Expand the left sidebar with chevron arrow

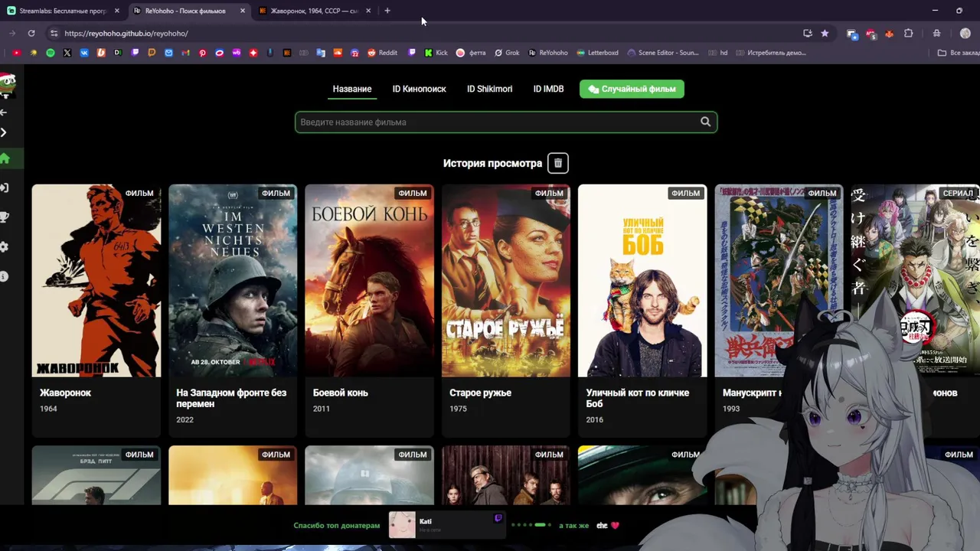[x=4, y=132]
